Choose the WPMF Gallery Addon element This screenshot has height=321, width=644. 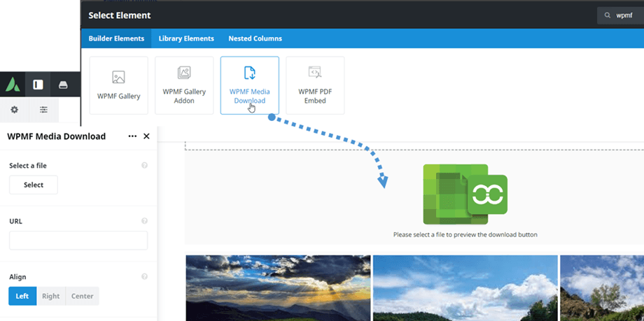[x=184, y=85]
